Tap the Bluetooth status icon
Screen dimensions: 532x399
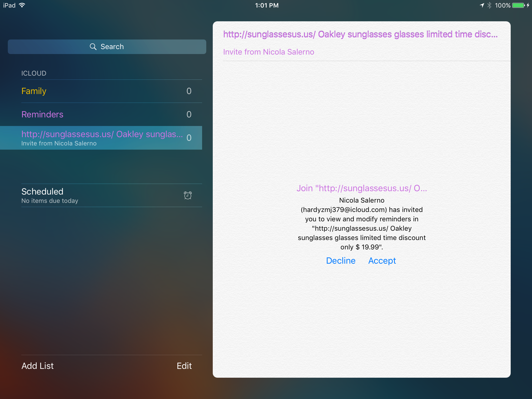pyautogui.click(x=489, y=5)
